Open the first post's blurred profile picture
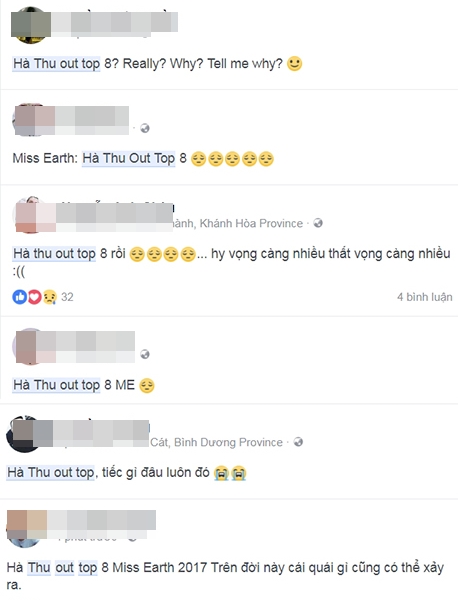Screen dimensions: 458x600 [x=31, y=25]
